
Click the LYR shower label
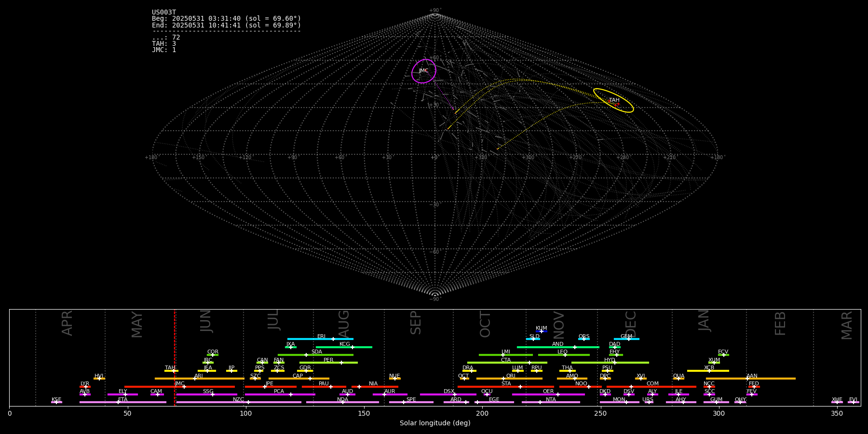85,384
